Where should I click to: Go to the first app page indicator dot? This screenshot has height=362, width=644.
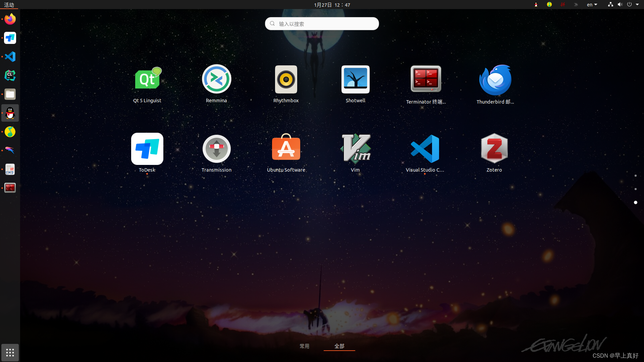636,176
